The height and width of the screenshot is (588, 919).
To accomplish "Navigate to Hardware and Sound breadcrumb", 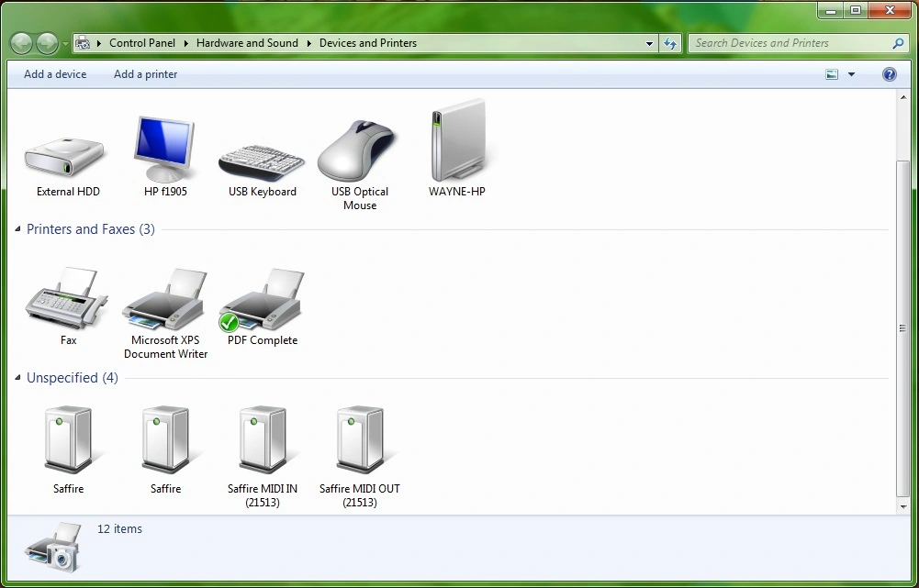I will pos(247,43).
